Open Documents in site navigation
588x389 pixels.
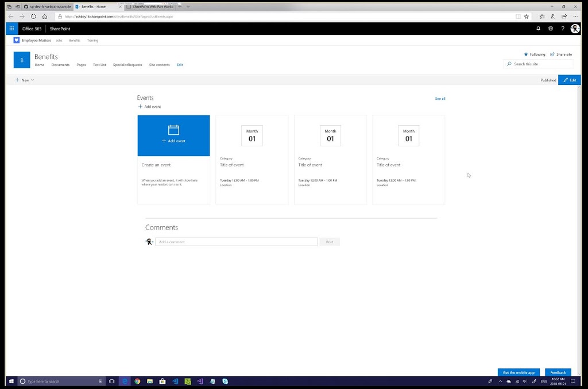(x=60, y=65)
